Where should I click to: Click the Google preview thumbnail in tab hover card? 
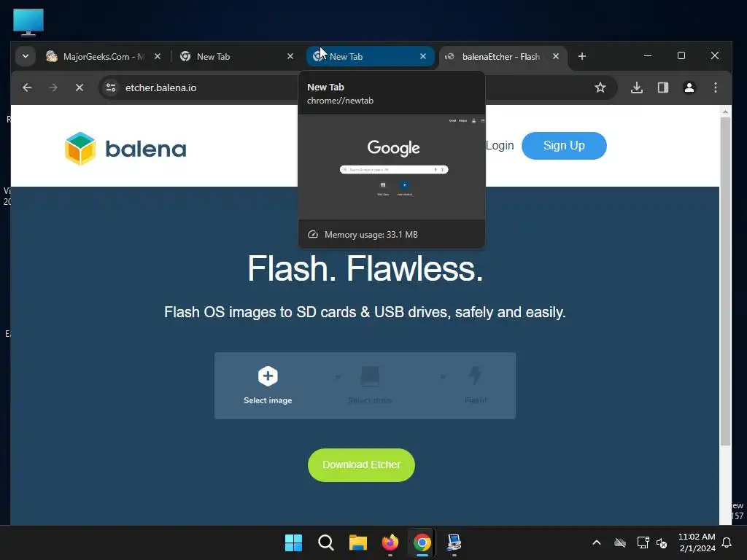click(x=392, y=167)
